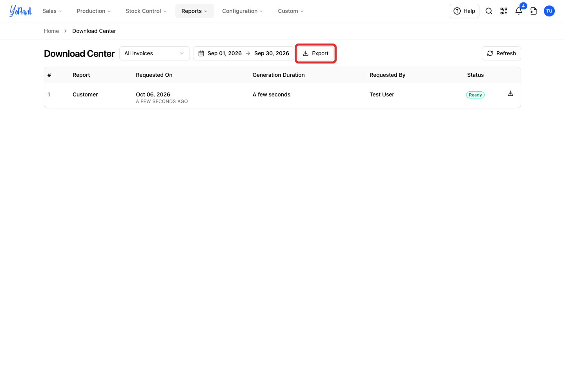
Task: Click the Requested On column header
Action: coord(154,75)
